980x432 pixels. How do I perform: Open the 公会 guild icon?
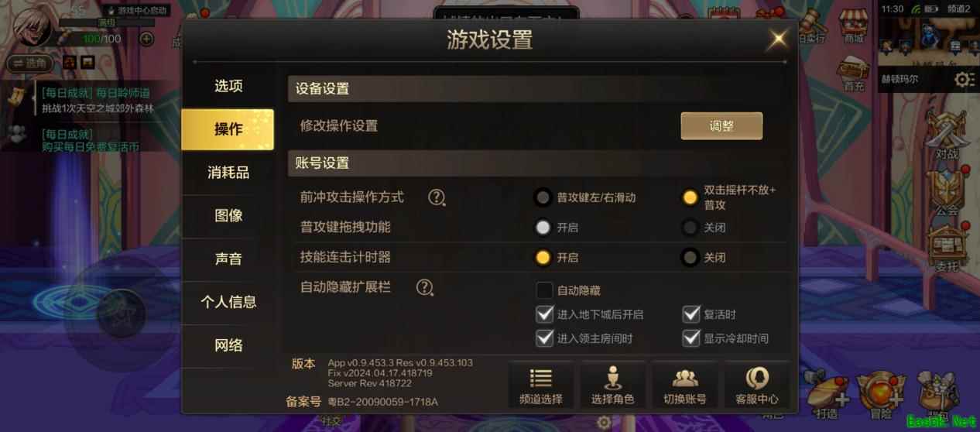(947, 194)
